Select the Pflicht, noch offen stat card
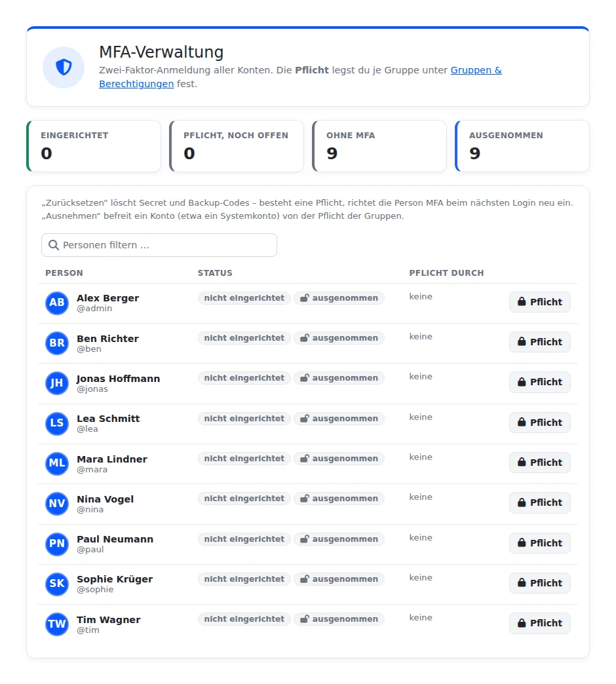The width and height of the screenshot is (616, 684). tap(237, 146)
